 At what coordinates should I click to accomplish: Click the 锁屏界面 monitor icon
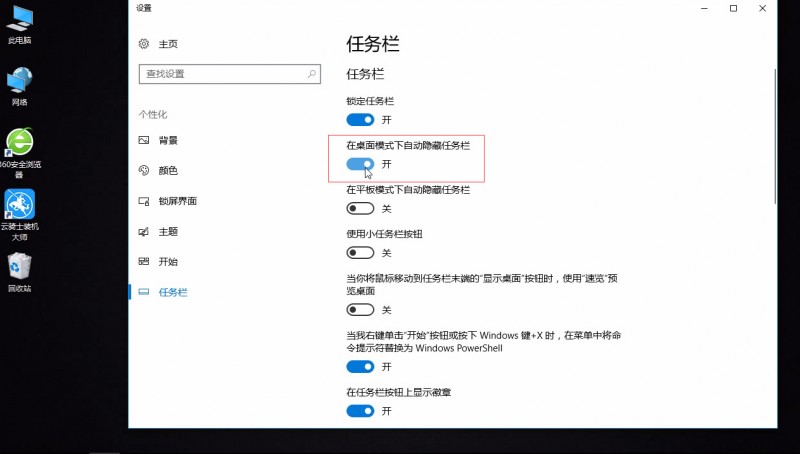(144, 201)
